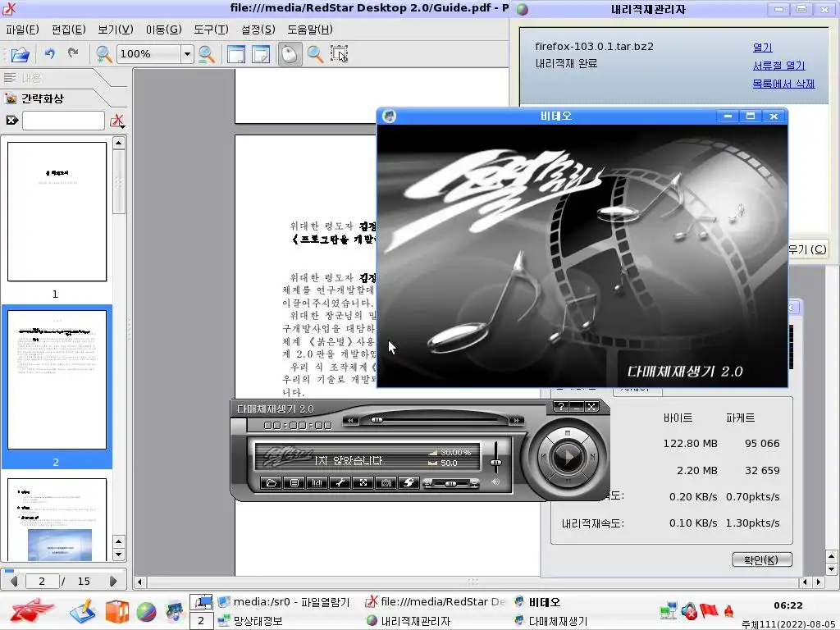This screenshot has height=630, width=840.
Task: Open the 이동(G) menu
Action: pyautogui.click(x=163, y=30)
